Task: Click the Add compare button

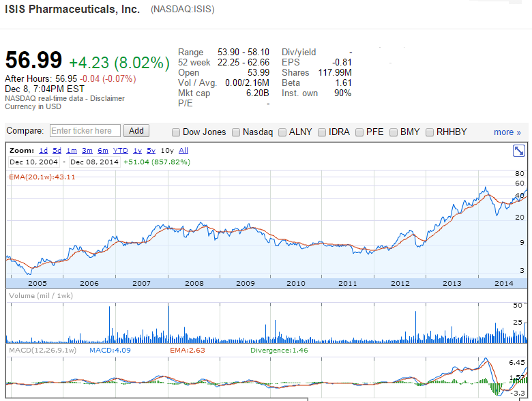Action: click(x=136, y=131)
